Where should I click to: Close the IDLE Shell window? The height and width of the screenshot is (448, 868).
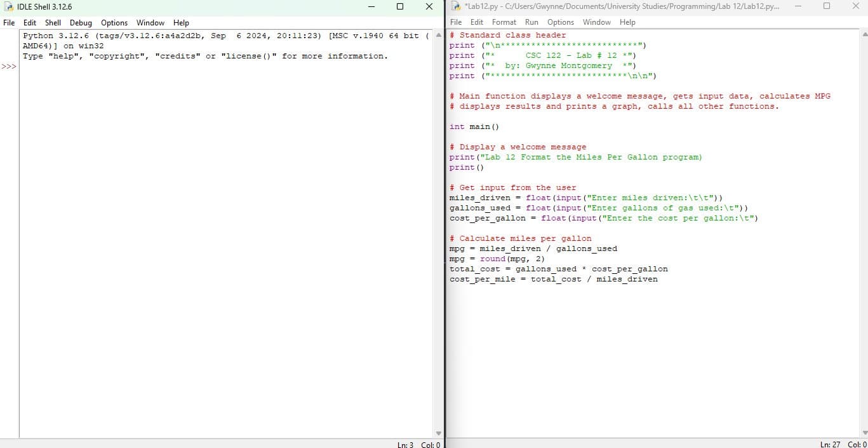pos(429,6)
